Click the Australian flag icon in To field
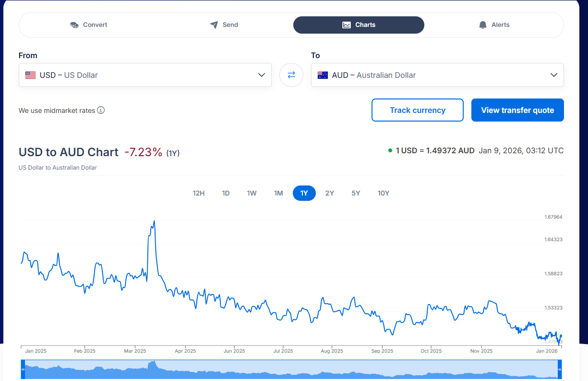This screenshot has width=588, height=381. point(323,75)
